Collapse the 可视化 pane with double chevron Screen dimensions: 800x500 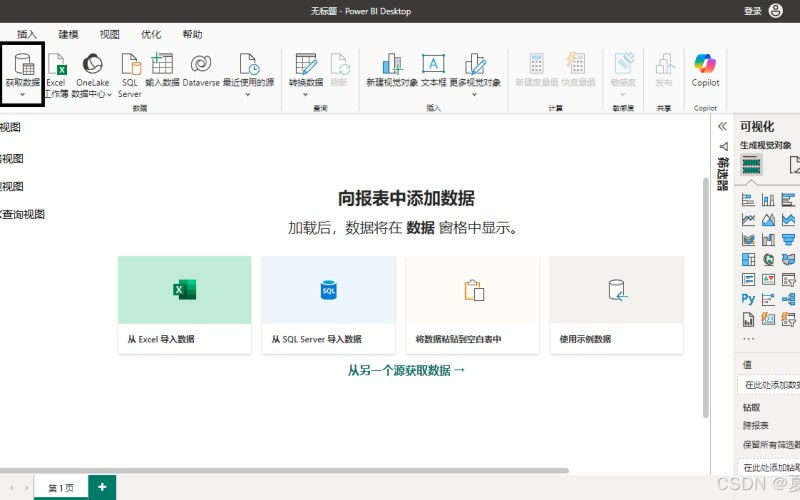pyautogui.click(x=722, y=127)
